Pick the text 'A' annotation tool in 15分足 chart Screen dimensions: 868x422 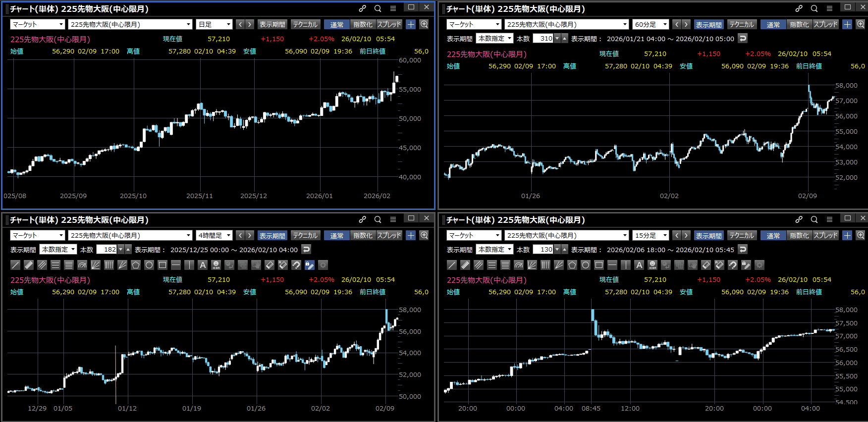tap(639, 265)
